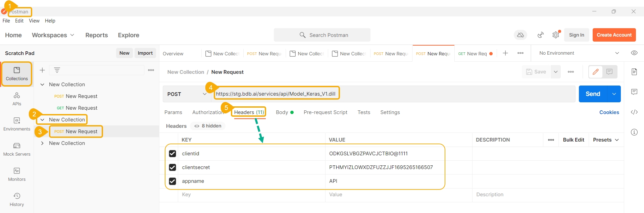Expand the last collapsed New Collection
The image size is (644, 213).
coord(42,143)
